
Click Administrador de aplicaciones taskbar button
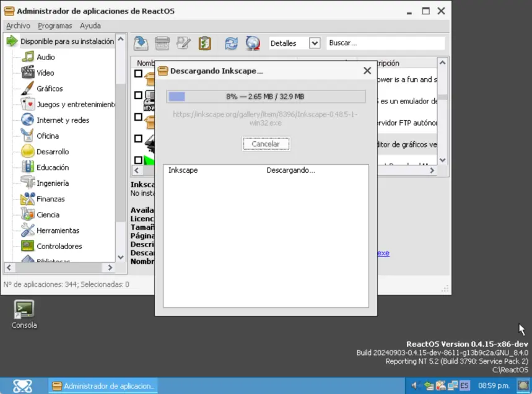pos(104,386)
